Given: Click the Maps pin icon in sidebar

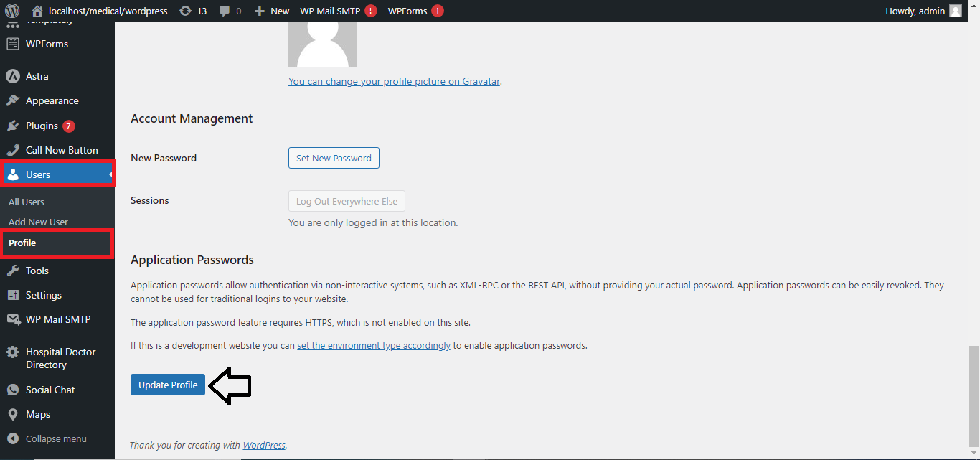Looking at the screenshot, I should pyautogui.click(x=12, y=414).
